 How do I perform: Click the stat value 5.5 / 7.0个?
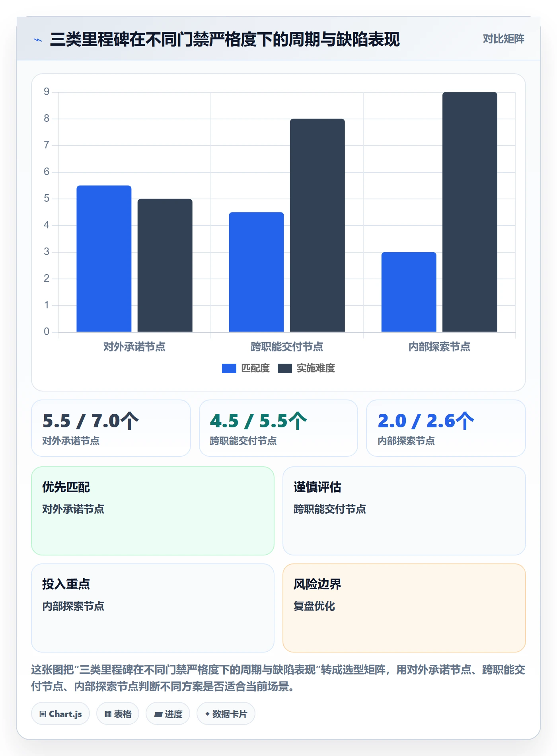(x=91, y=421)
